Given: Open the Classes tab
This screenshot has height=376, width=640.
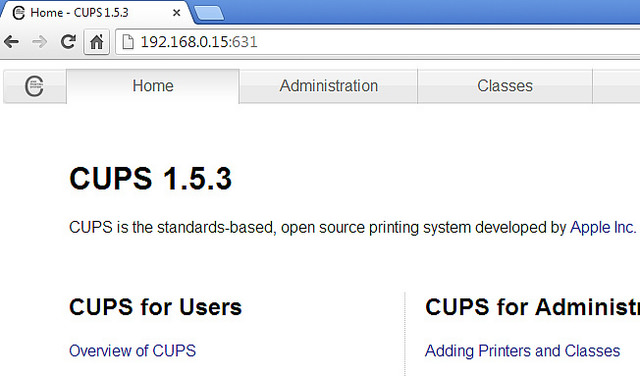Looking at the screenshot, I should click(505, 86).
